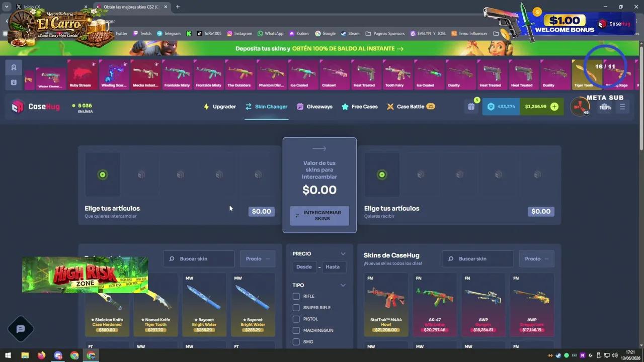This screenshot has width=644, height=362.
Task: Select the Skin Changer tab
Action: 266,107
